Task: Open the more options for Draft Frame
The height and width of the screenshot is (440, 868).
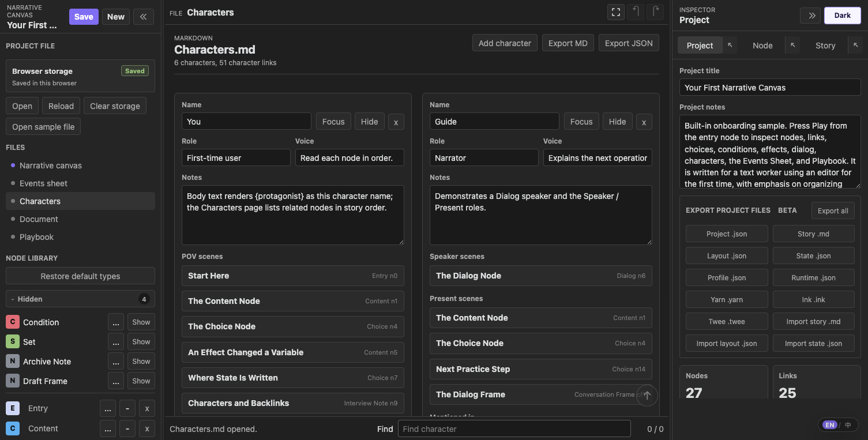Action: click(116, 381)
